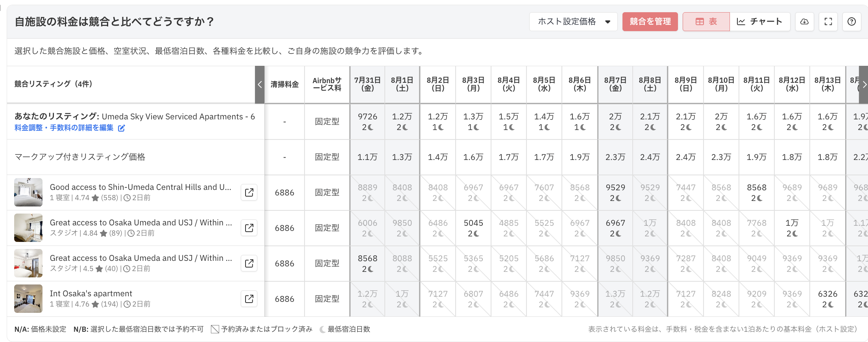Image resolution: width=868 pixels, height=342 pixels.
Task: Open external link for Int Osaka's apartment
Action: (x=249, y=299)
